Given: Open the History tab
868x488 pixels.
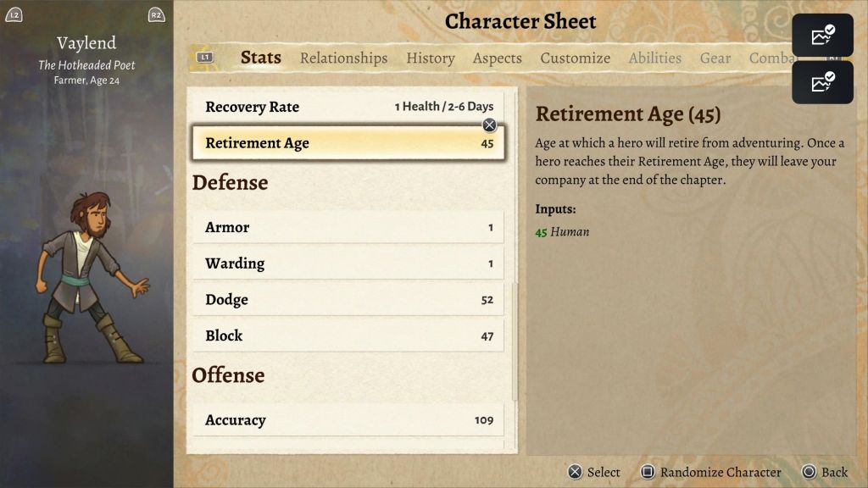Looking at the screenshot, I should [x=430, y=58].
